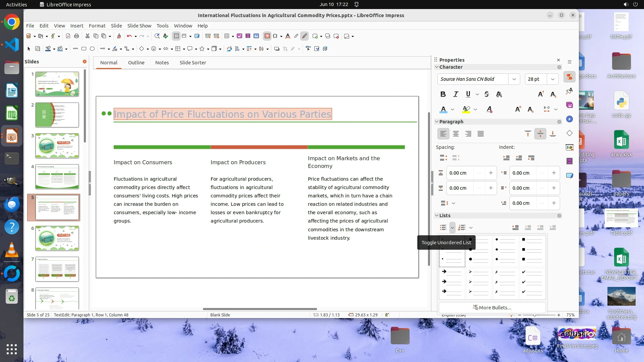This screenshot has width=644, height=362.
Task: Open the font color picker arrow
Action: pos(452,109)
